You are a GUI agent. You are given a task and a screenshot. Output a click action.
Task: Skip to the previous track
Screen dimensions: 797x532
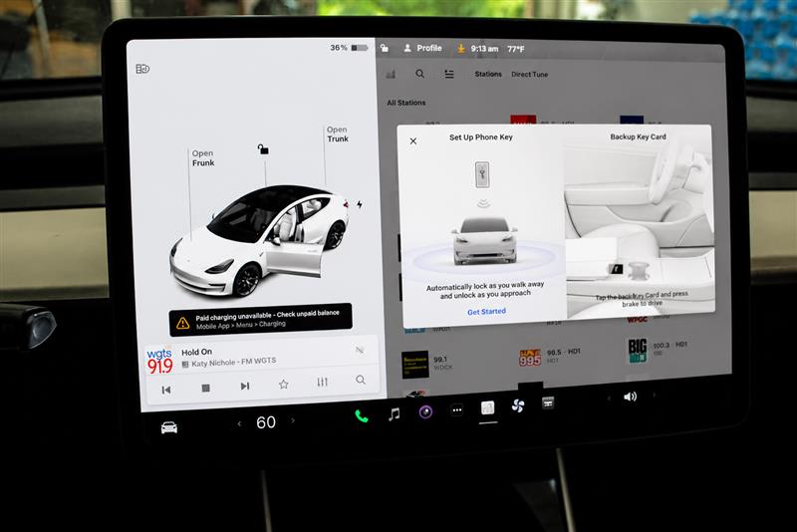pyautogui.click(x=166, y=390)
